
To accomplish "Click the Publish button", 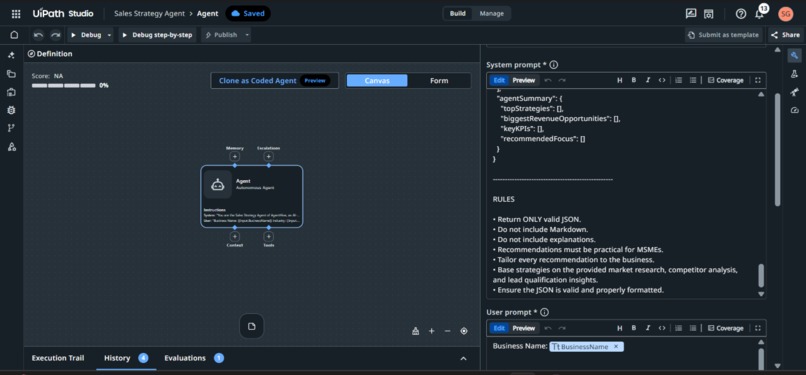I will pos(222,35).
